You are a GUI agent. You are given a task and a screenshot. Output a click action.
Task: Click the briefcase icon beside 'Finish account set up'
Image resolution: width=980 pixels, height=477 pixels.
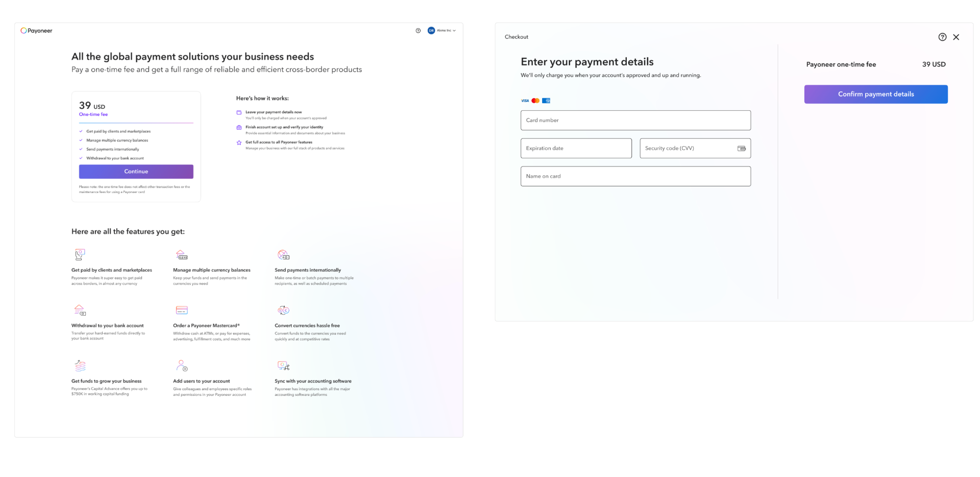point(239,128)
